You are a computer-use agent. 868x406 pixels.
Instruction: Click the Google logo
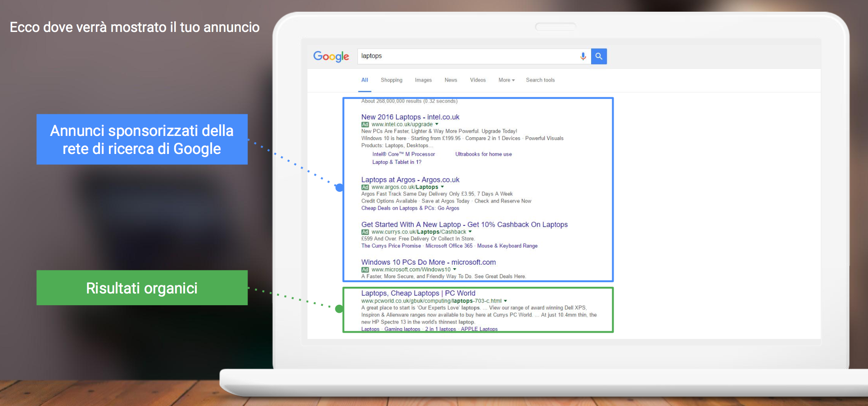(x=331, y=56)
